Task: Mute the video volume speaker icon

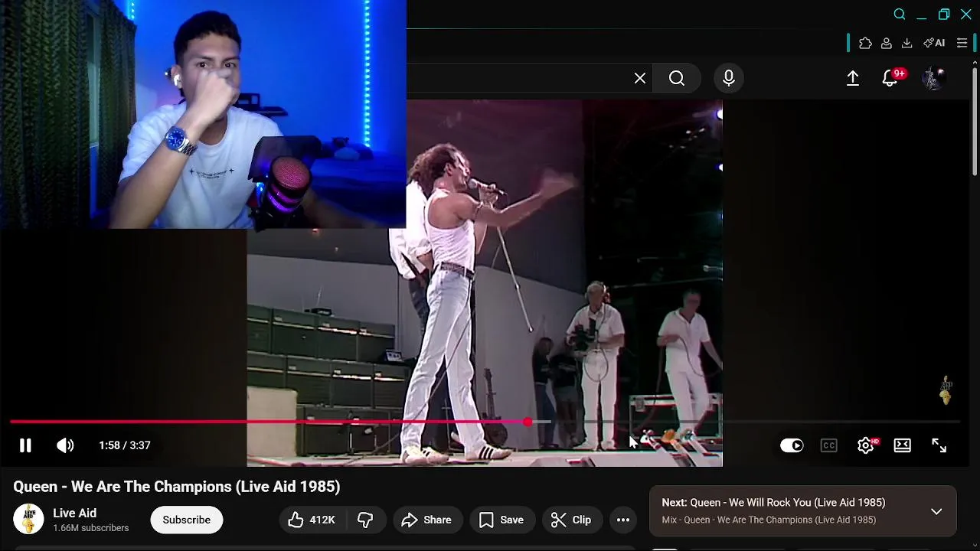Action: pyautogui.click(x=65, y=445)
